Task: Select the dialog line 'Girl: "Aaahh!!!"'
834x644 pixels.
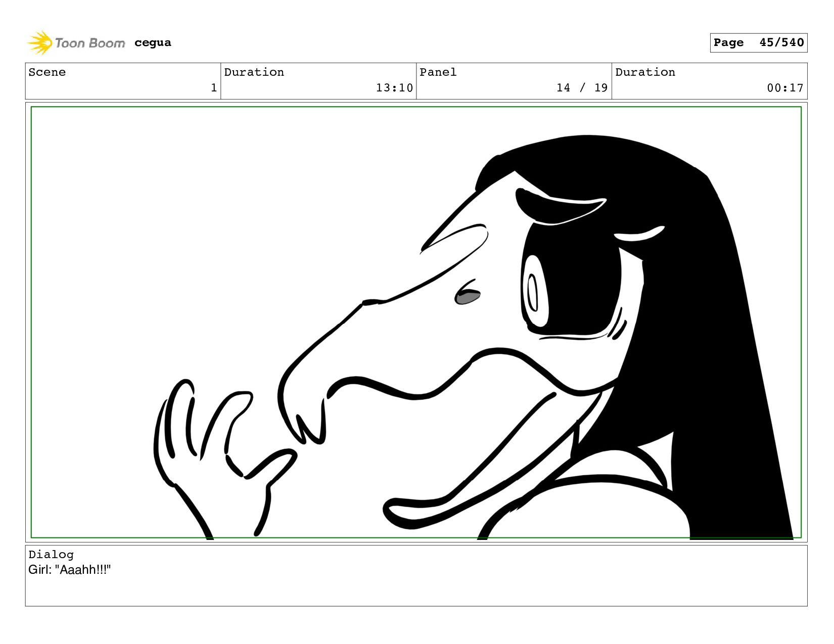Action: click(70, 570)
